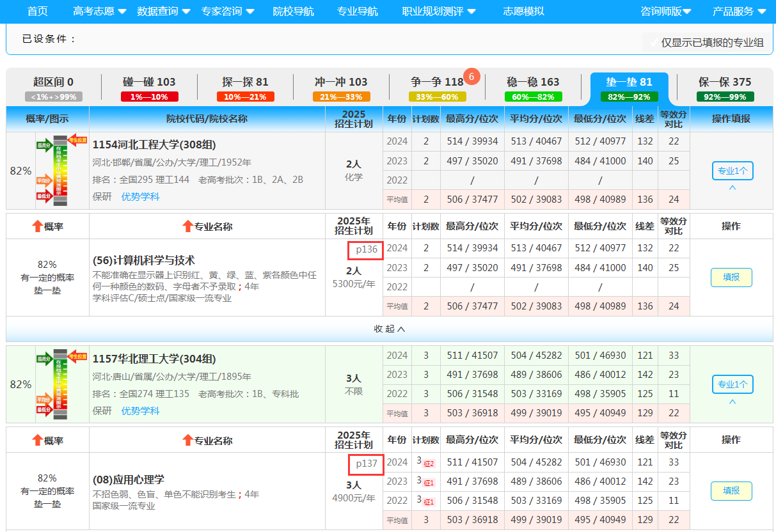Toggle 专业1个 button for 华北理工大学
776x532 pixels.
[x=732, y=384]
